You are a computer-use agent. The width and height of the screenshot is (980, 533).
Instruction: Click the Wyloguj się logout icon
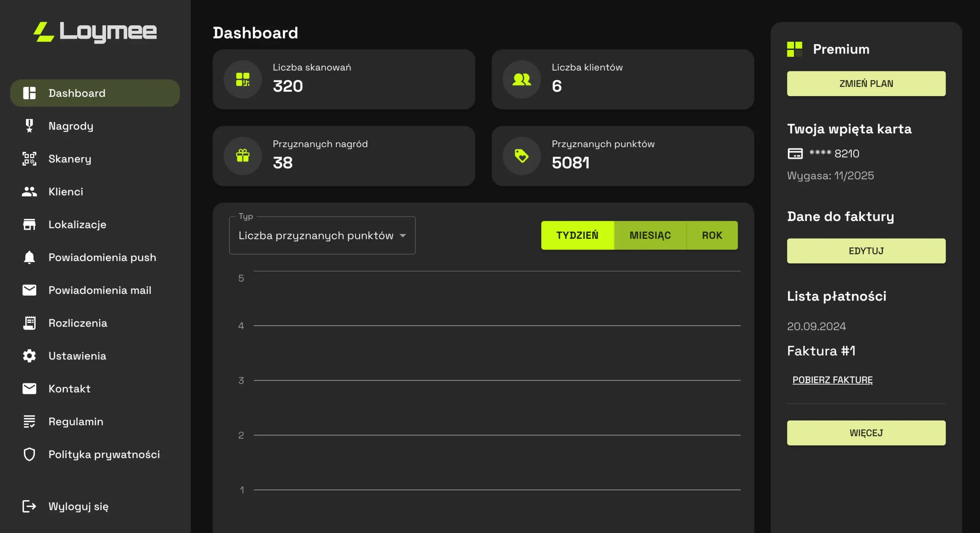(x=29, y=506)
